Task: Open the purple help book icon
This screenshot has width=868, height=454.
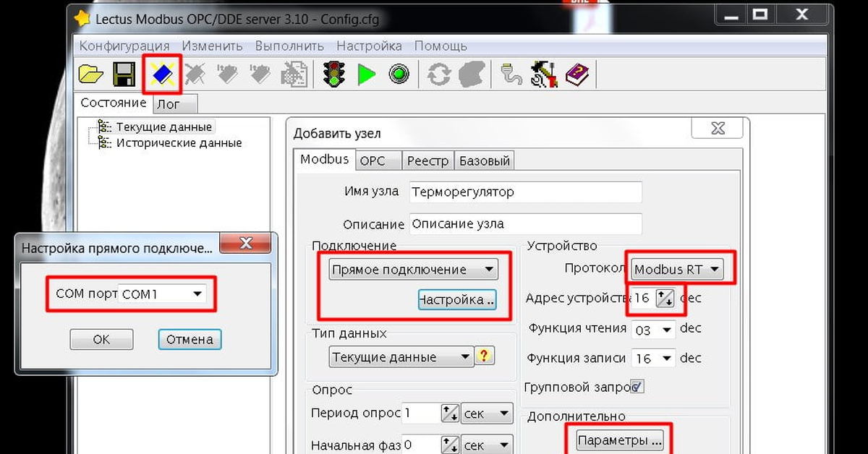Action: pos(576,74)
